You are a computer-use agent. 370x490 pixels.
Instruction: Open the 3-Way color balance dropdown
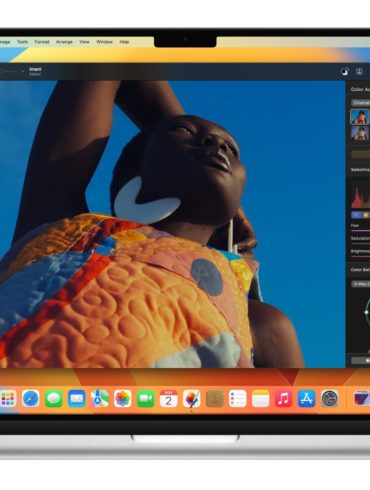coord(361,284)
